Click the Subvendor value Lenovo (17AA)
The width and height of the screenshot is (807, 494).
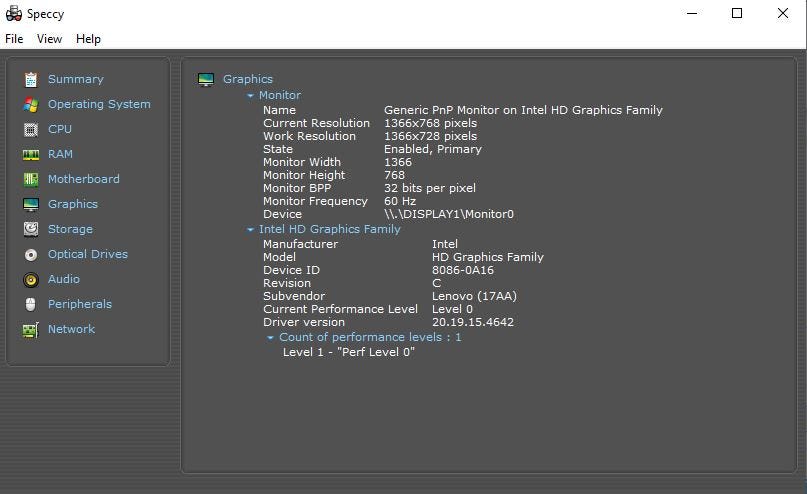tap(474, 296)
